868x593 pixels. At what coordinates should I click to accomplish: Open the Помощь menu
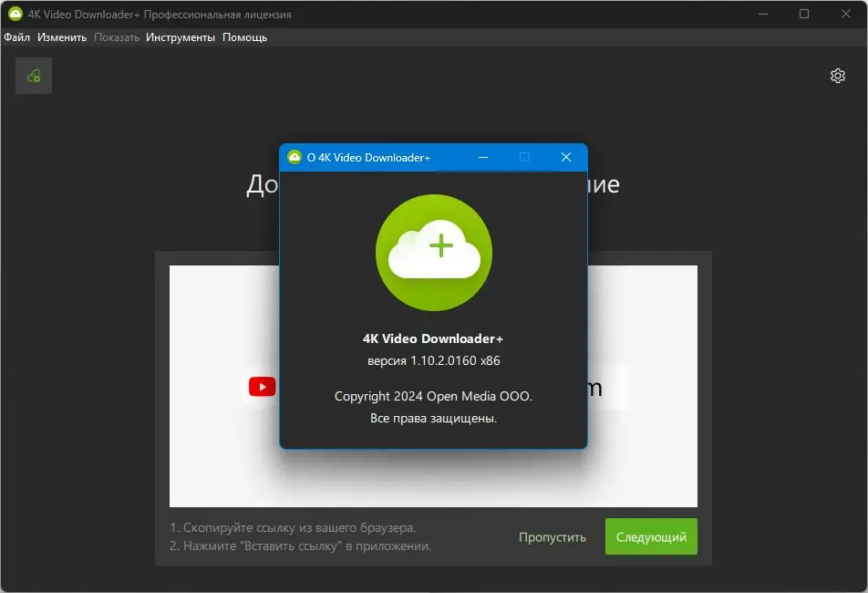click(244, 37)
